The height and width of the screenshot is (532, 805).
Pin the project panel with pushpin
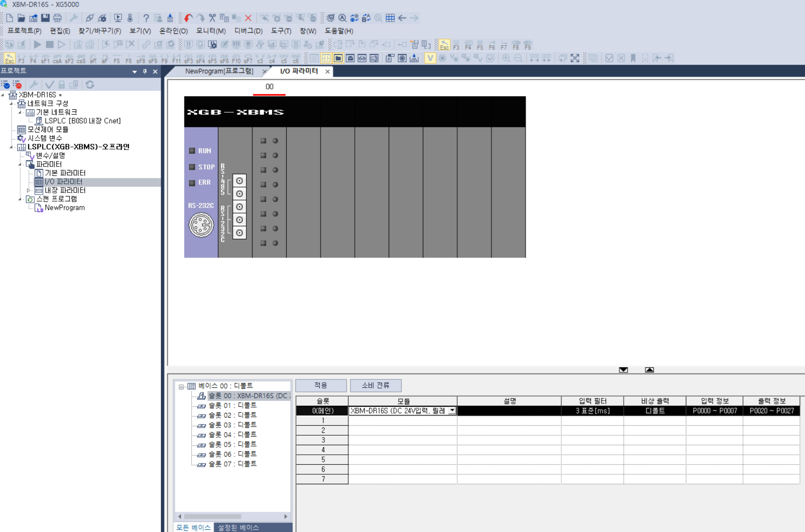(145, 72)
